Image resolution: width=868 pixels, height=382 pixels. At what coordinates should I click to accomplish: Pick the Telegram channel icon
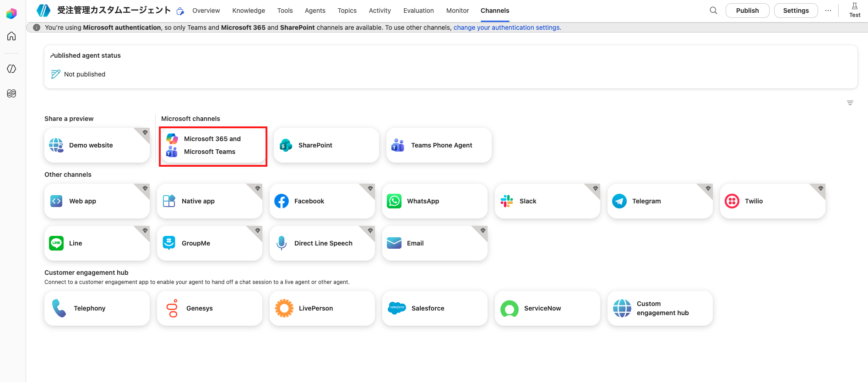click(x=619, y=201)
